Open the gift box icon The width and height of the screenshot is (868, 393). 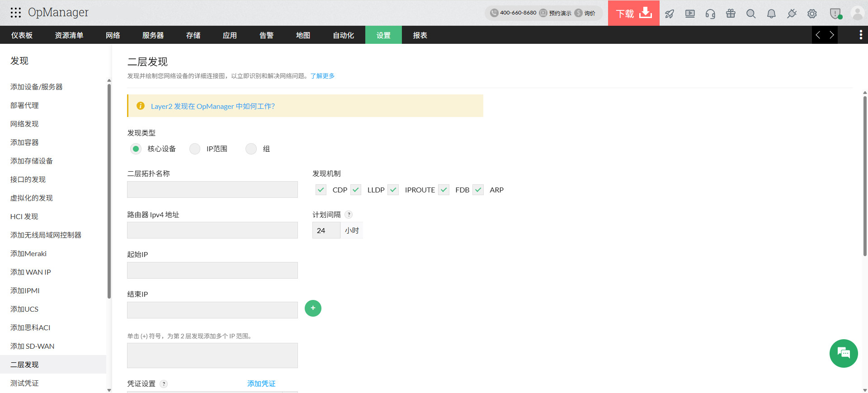click(x=731, y=14)
